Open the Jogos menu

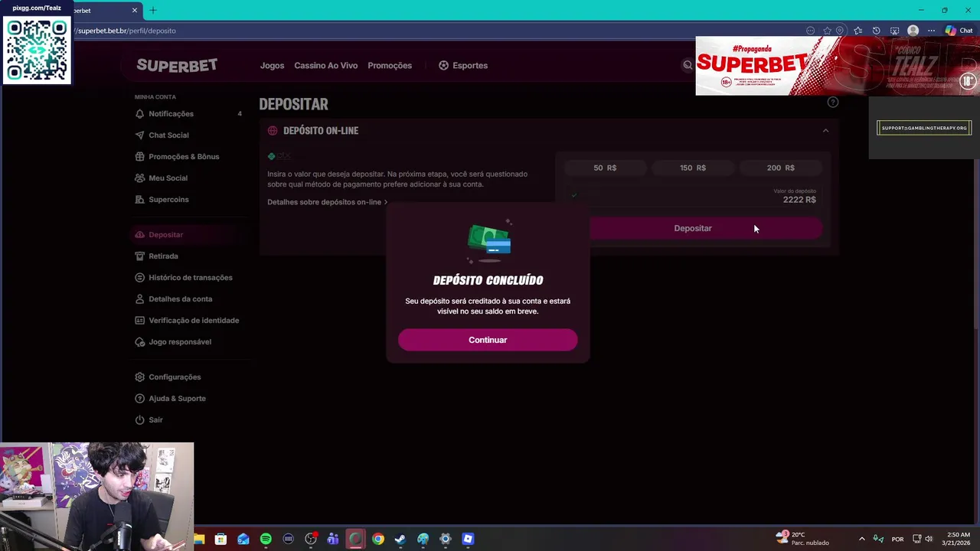(272, 66)
